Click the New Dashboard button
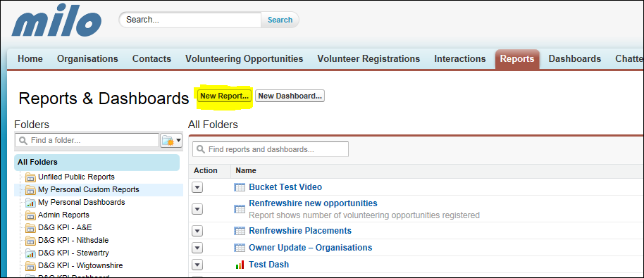This screenshot has width=644, height=278. [290, 96]
